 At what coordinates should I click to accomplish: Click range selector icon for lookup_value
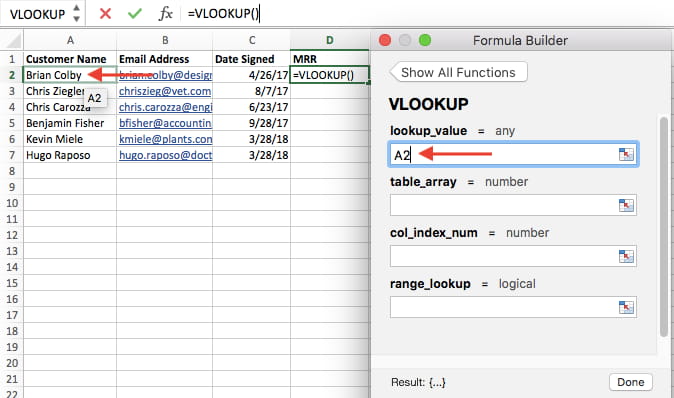pos(626,154)
